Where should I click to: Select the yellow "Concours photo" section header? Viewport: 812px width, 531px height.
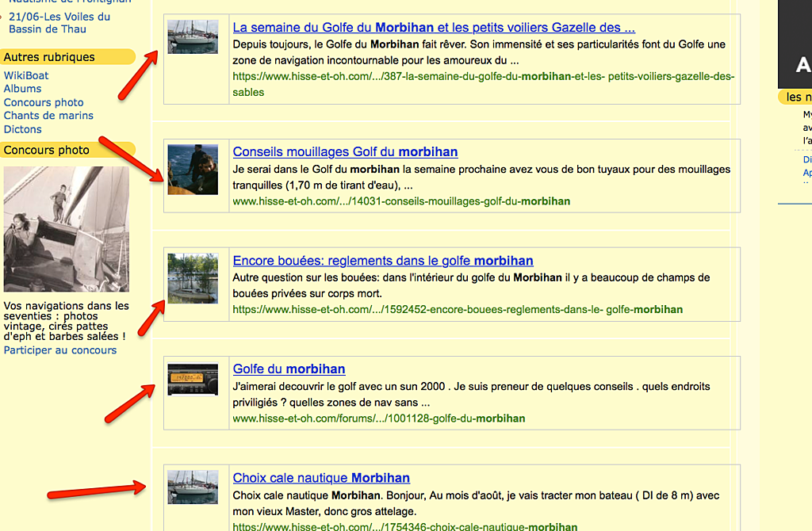click(x=68, y=150)
